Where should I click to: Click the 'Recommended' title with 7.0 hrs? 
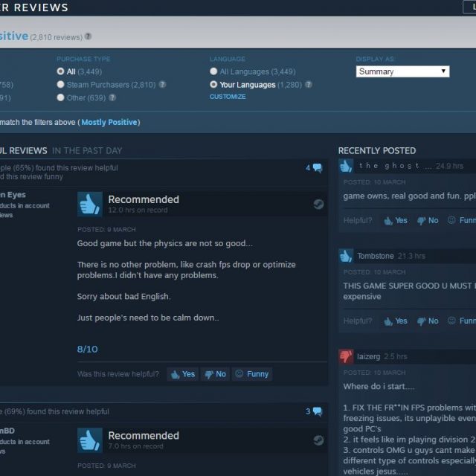coord(144,436)
